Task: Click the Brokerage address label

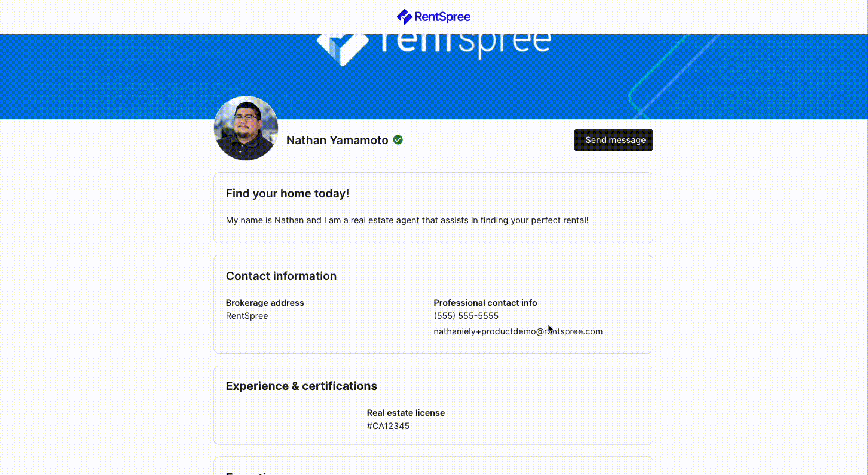Action: pyautogui.click(x=265, y=303)
